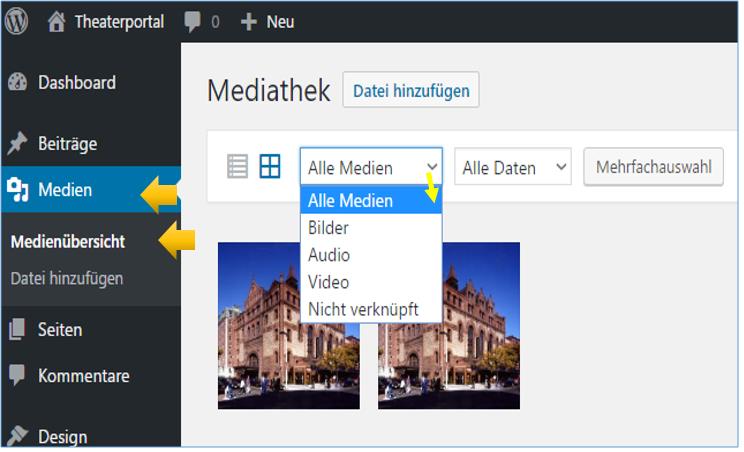Select Nicht verknüpft in the dropdown list
The image size is (744, 452).
(x=363, y=308)
